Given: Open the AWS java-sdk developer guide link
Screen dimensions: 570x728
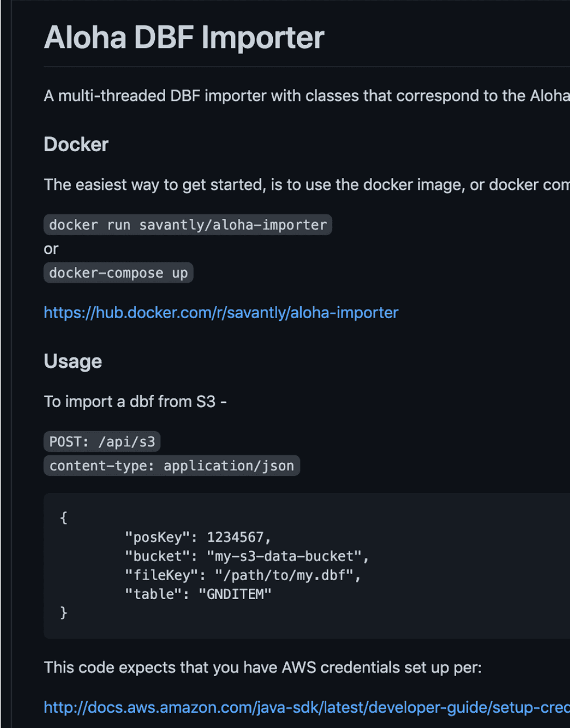Looking at the screenshot, I should pos(307,707).
